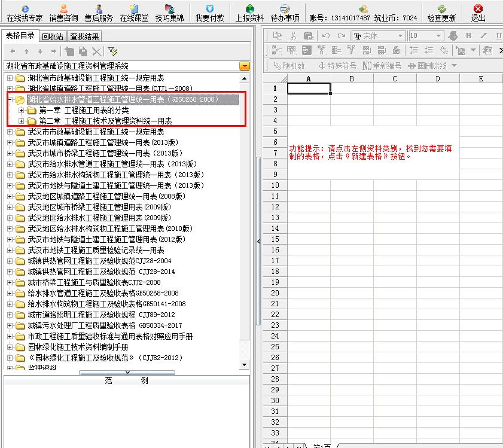Click the filter icon in catalog toolbar
Viewport: 503px width, 448px height.
(x=112, y=51)
